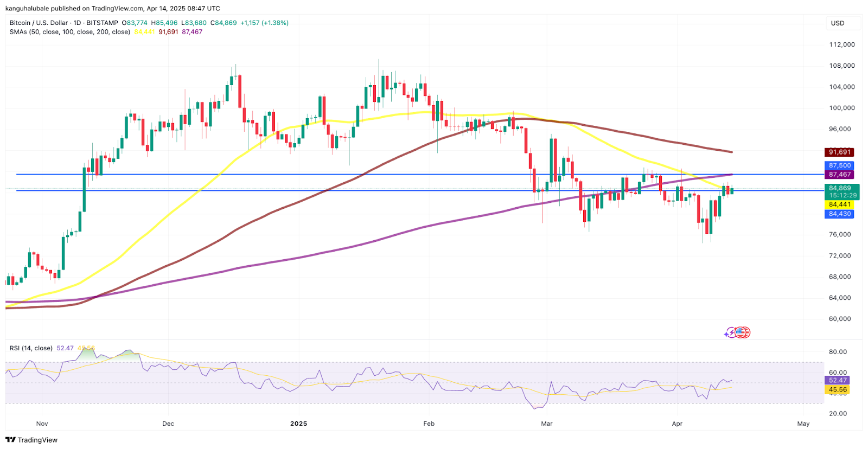Open the USD currency selector

click(x=838, y=23)
